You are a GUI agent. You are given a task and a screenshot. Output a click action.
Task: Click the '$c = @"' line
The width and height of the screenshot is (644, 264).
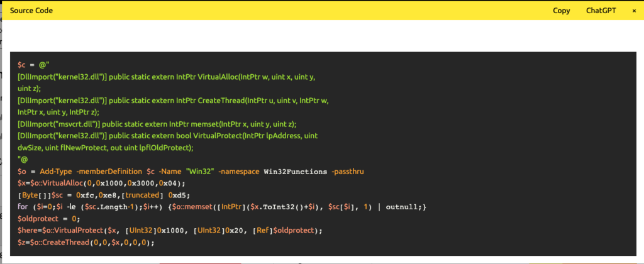[x=34, y=65]
